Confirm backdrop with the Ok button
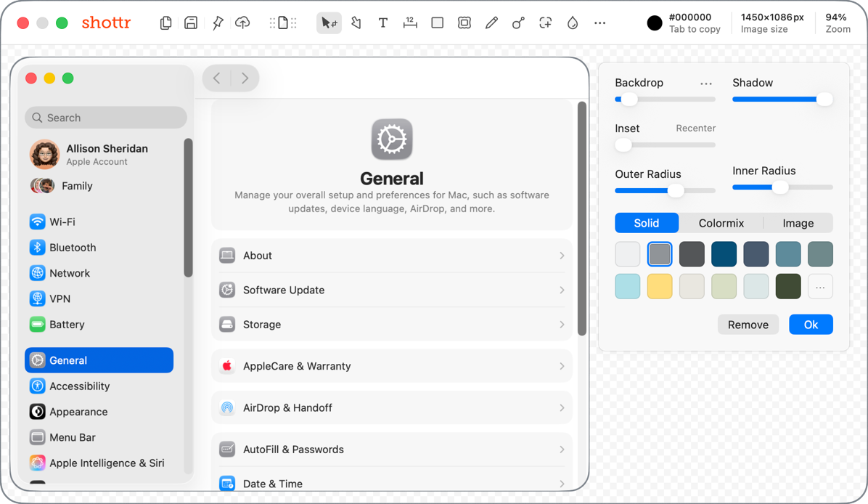The image size is (868, 504). click(811, 325)
